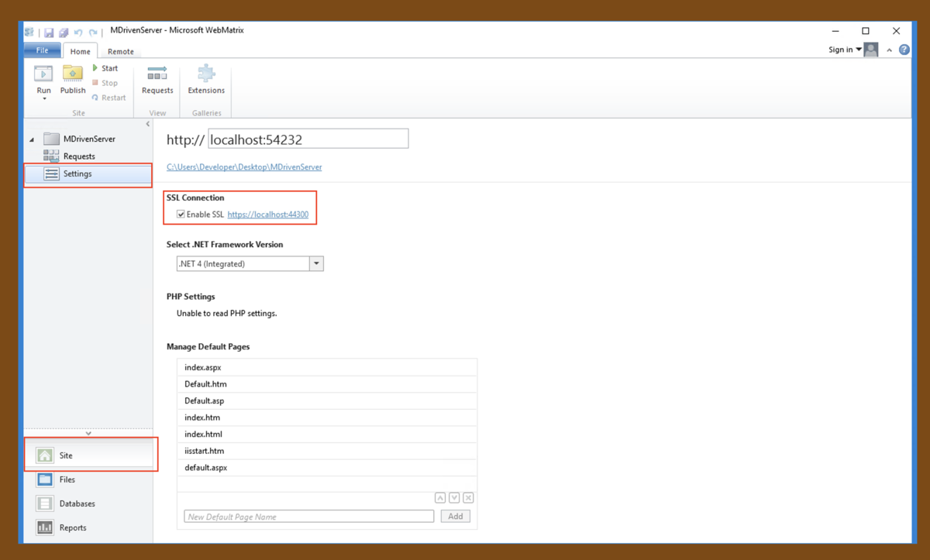The width and height of the screenshot is (930, 560).
Task: Select index.aspx in default pages list
Action: (x=327, y=367)
